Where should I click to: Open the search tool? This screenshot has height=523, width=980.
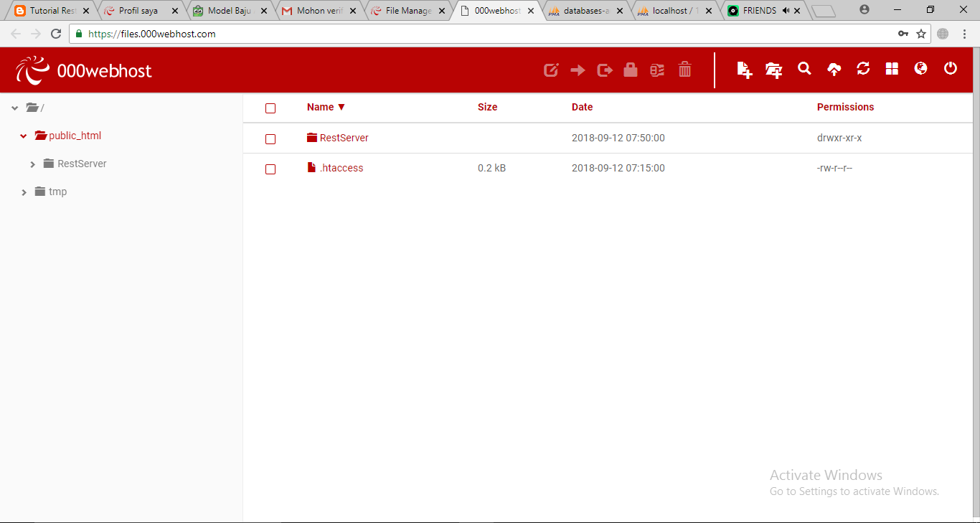[x=804, y=70]
